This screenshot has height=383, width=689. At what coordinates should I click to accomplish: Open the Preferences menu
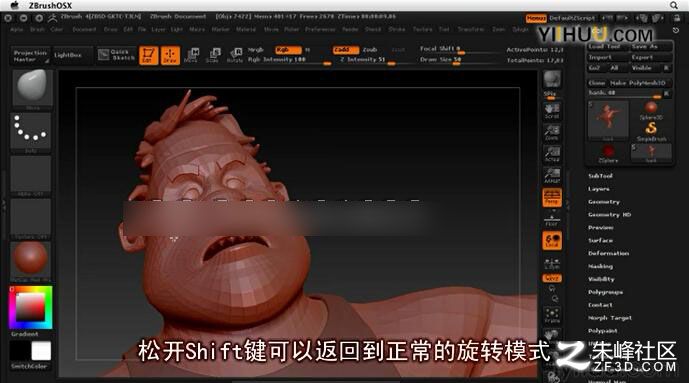320,29
